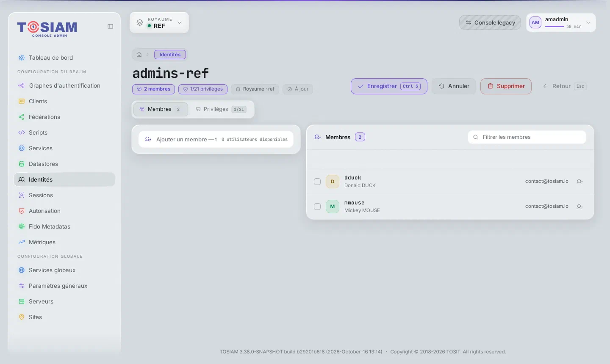Open Paramètres généraux in sidebar
The height and width of the screenshot is (364, 610).
point(64,286)
